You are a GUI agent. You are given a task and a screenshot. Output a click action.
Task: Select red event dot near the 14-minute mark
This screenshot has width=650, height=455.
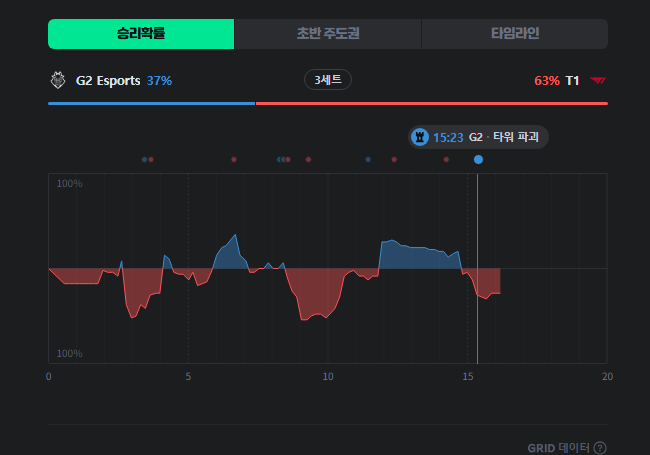pyautogui.click(x=446, y=160)
